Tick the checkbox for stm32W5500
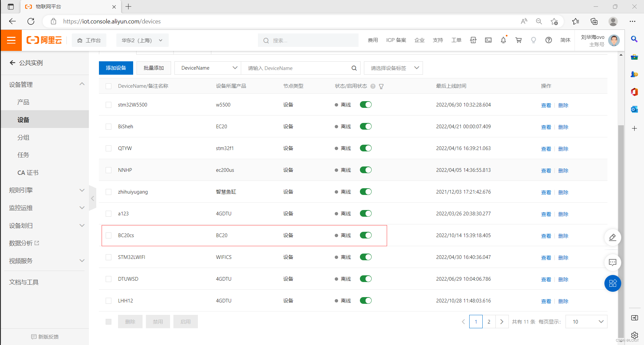Viewport: 644px width, 345px height. click(108, 105)
